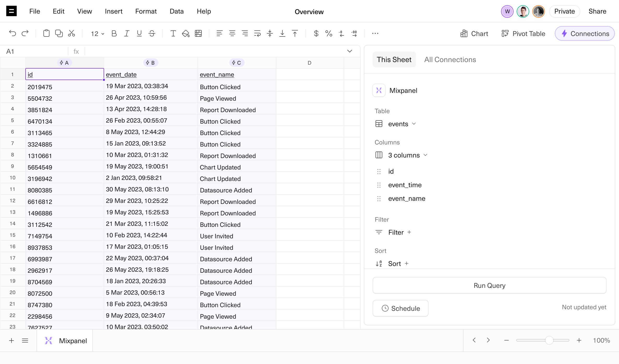This screenshot has height=364, width=619.
Task: Click the Schedule button
Action: click(401, 308)
